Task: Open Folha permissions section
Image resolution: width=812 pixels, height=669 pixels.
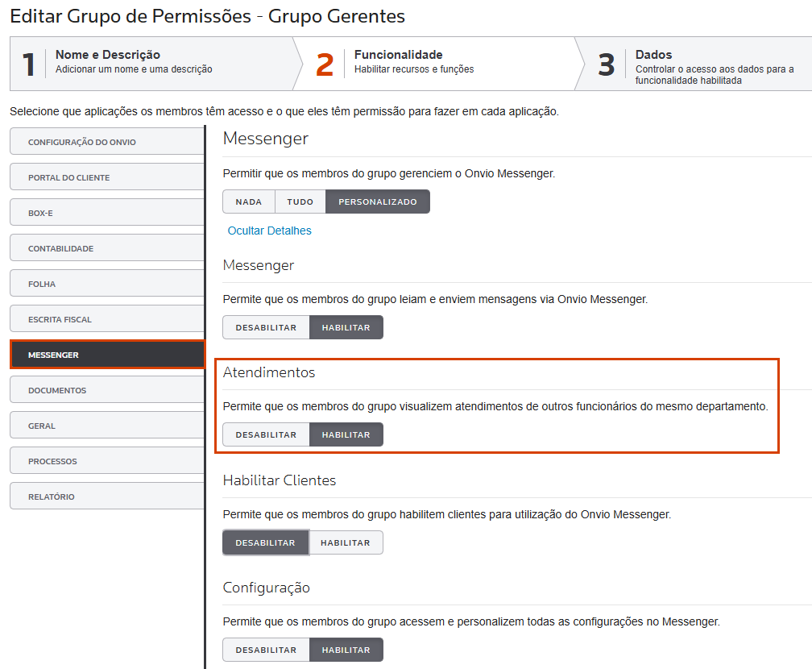Action: [107, 284]
